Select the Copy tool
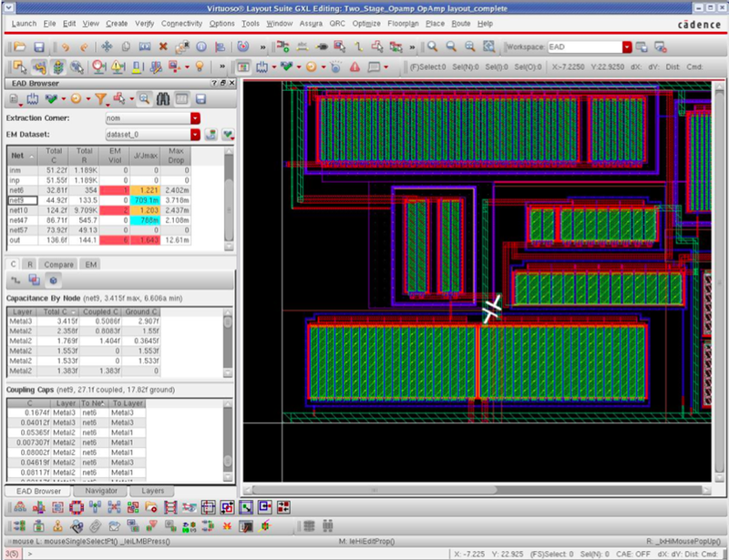The height and width of the screenshot is (560, 729). click(x=126, y=47)
